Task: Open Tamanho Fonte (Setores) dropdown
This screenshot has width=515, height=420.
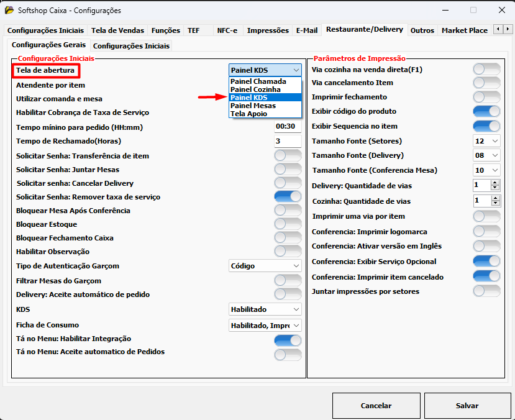Action: (486, 141)
